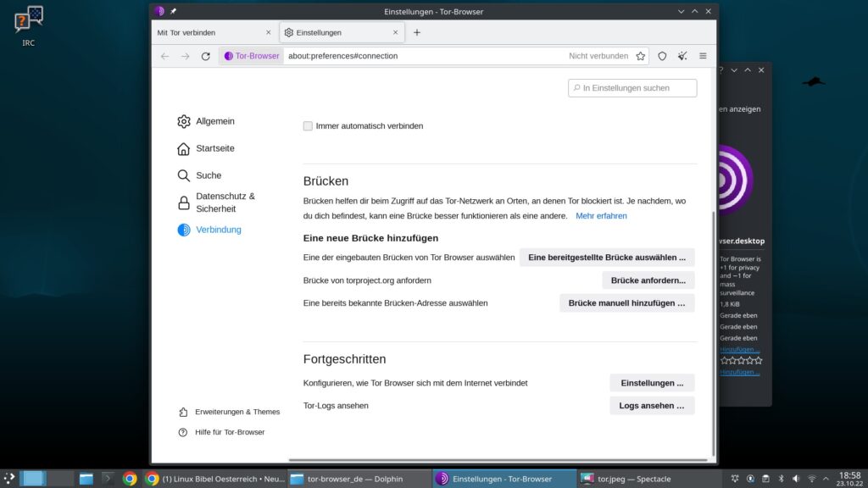Close the 'Mit Tor verbinden' tab
The height and width of the screenshot is (488, 868).
[269, 33]
